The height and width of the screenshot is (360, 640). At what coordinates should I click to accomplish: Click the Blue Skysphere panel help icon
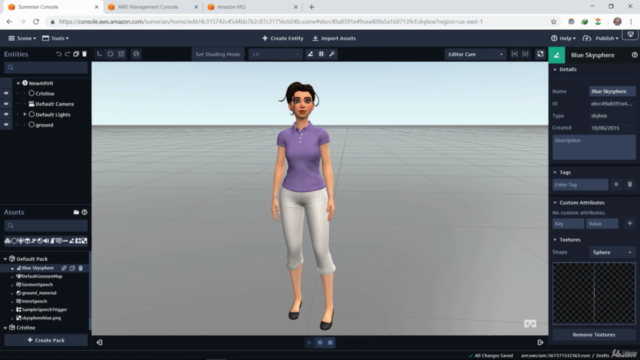pyautogui.click(x=634, y=55)
